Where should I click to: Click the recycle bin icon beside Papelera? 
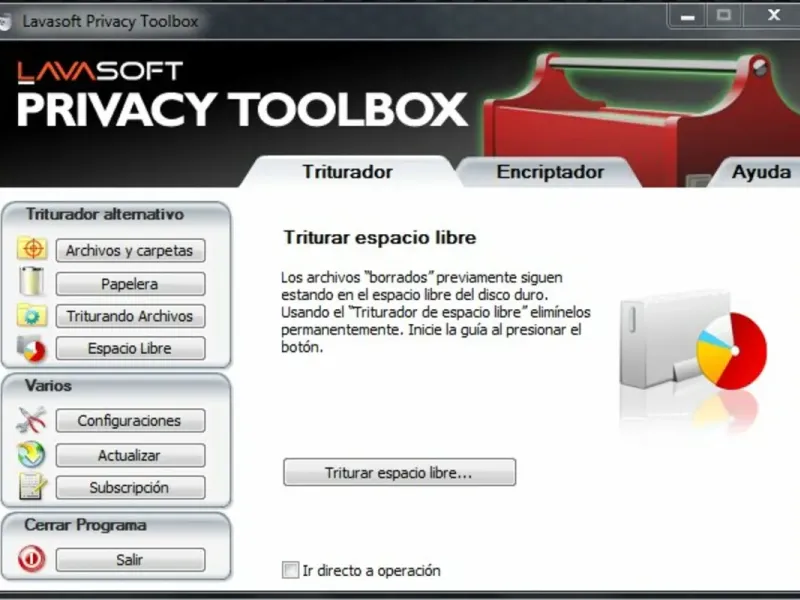click(x=32, y=282)
